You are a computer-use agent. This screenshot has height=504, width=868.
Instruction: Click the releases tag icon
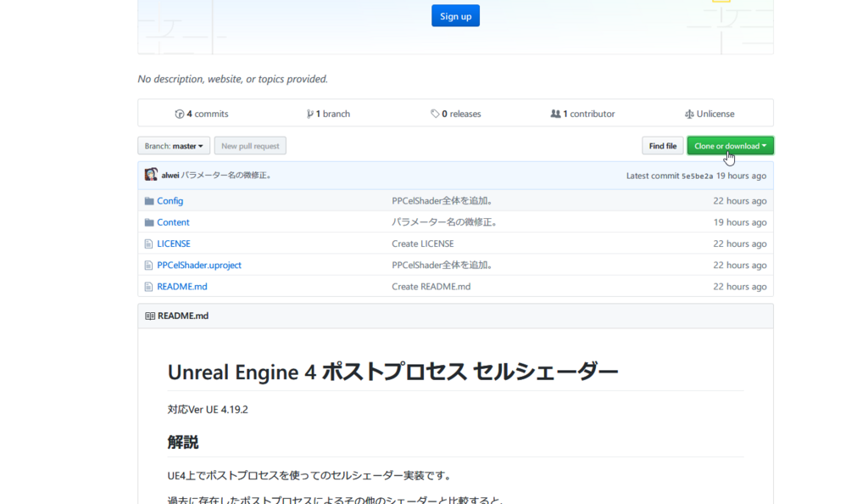click(435, 114)
